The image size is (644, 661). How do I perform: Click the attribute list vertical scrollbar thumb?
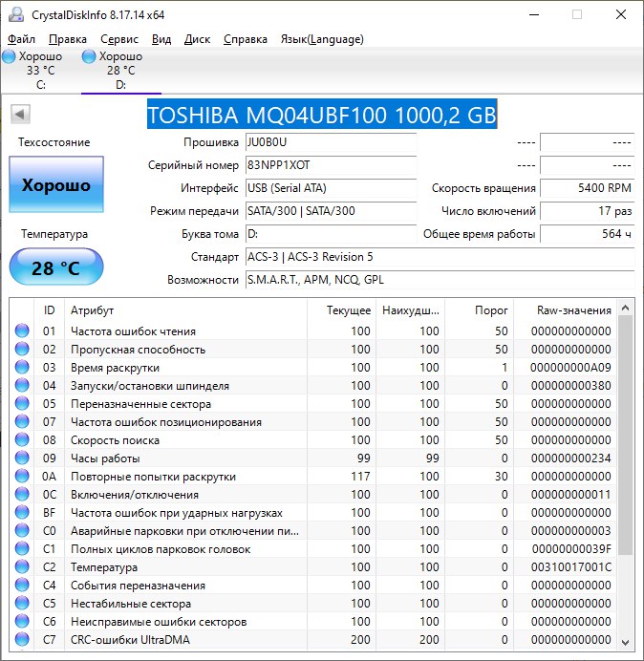pyautogui.click(x=626, y=436)
